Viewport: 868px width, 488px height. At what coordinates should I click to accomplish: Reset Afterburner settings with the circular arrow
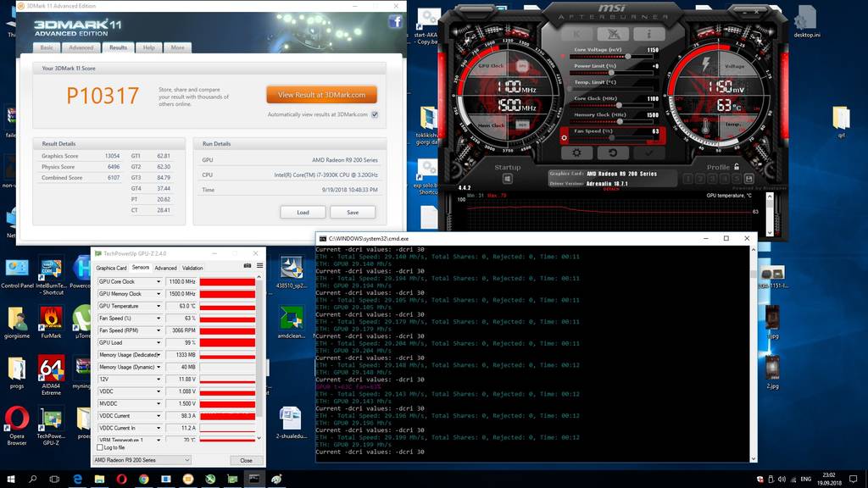[x=612, y=152]
